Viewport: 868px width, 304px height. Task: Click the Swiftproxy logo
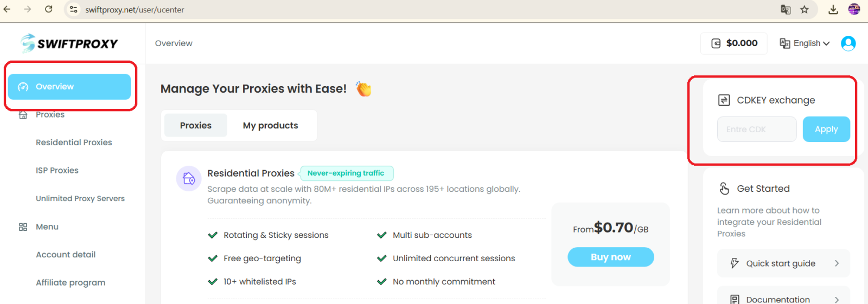[69, 43]
